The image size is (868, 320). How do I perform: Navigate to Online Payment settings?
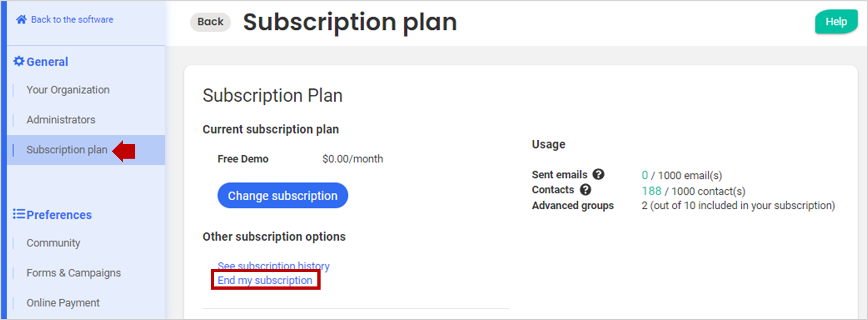[x=63, y=302]
